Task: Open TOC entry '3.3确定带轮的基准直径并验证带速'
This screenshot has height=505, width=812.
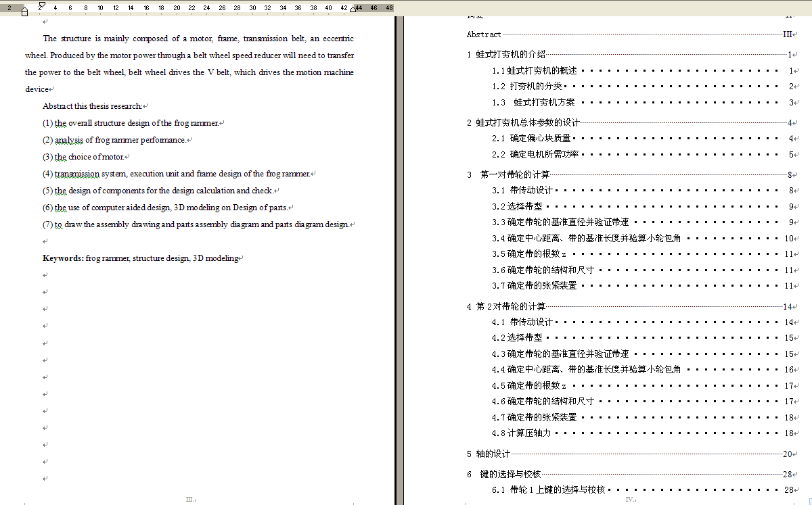Action: (x=644, y=222)
